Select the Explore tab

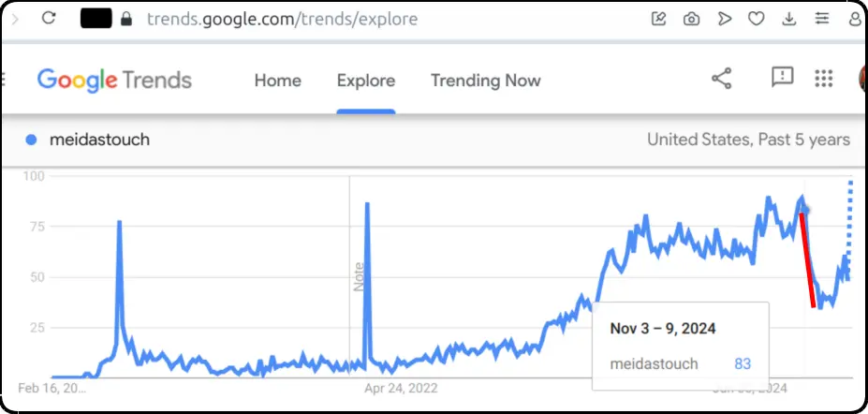pyautogui.click(x=366, y=81)
